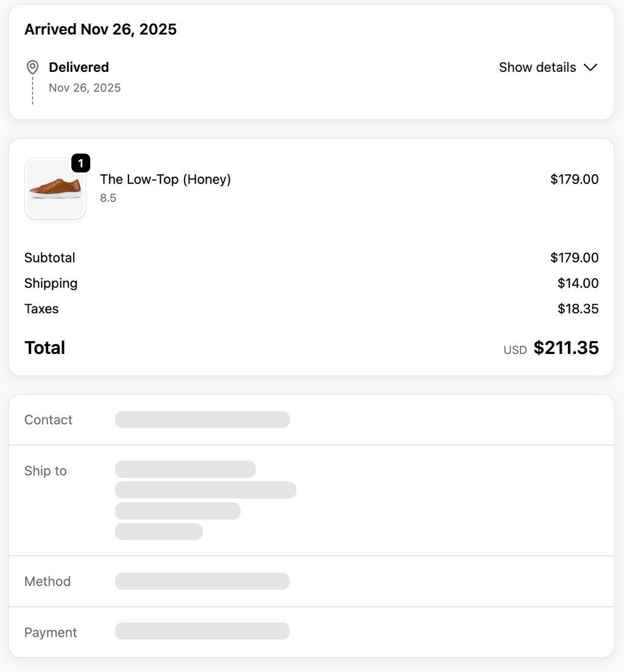
Task: Click the Taxes amount $18.35
Action: point(578,308)
